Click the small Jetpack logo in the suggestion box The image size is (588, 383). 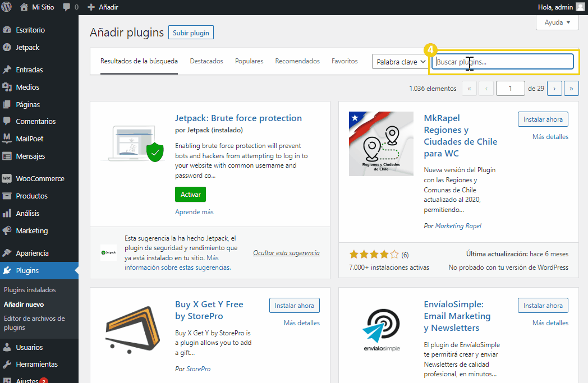(109, 252)
